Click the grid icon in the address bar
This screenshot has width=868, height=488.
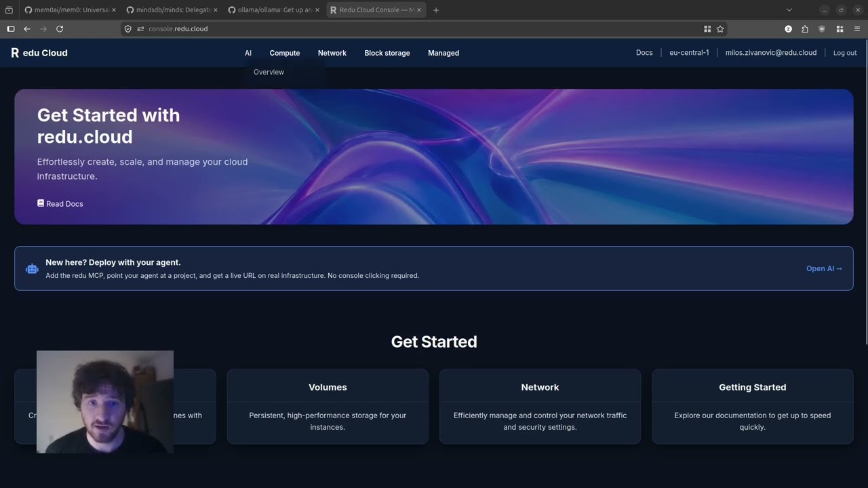coord(707,29)
